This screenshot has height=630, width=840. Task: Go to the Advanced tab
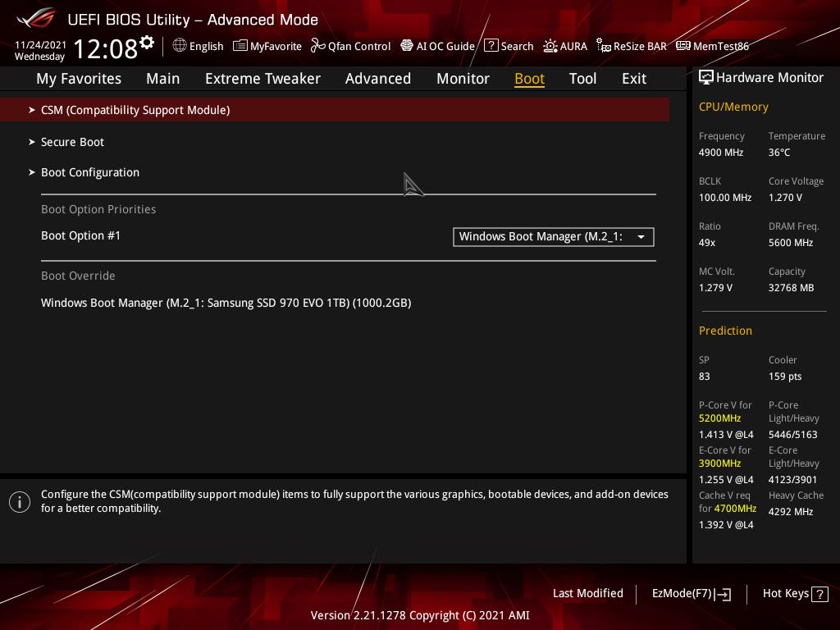click(x=377, y=79)
